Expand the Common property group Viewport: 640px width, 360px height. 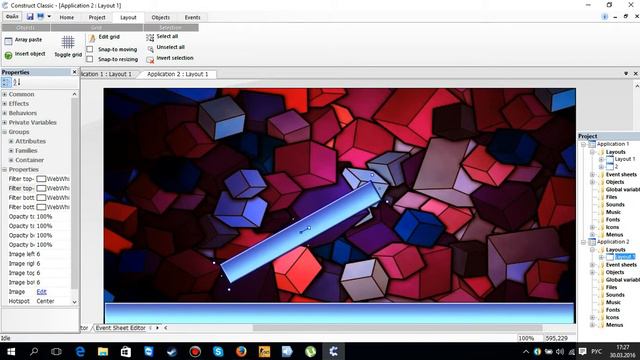pyautogui.click(x=4, y=94)
